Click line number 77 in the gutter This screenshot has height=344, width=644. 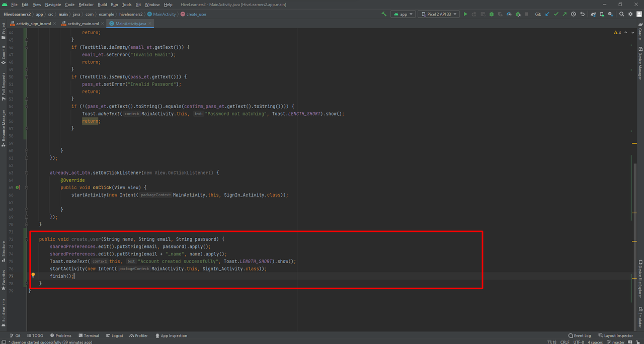[11, 276]
